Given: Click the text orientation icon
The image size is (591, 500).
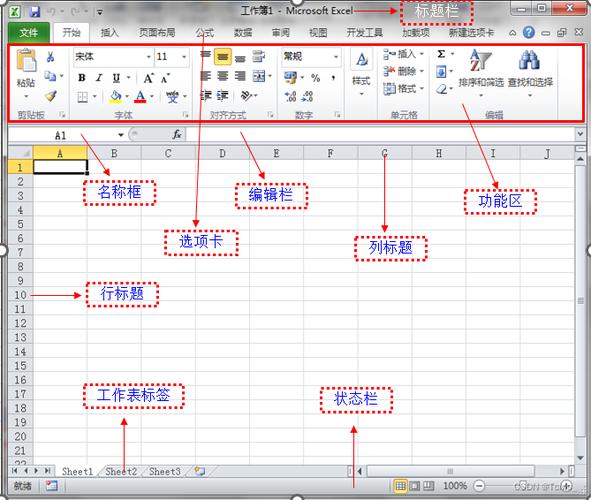Looking at the screenshot, I should click(x=246, y=96).
